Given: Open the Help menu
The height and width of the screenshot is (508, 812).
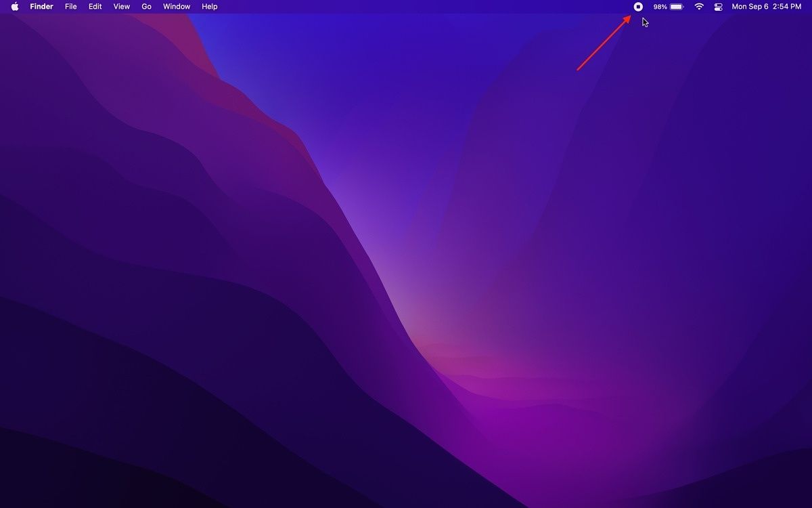Looking at the screenshot, I should (210, 7).
